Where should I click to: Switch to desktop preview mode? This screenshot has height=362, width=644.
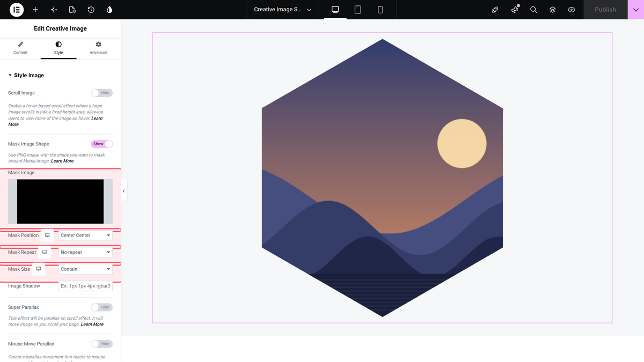point(335,10)
